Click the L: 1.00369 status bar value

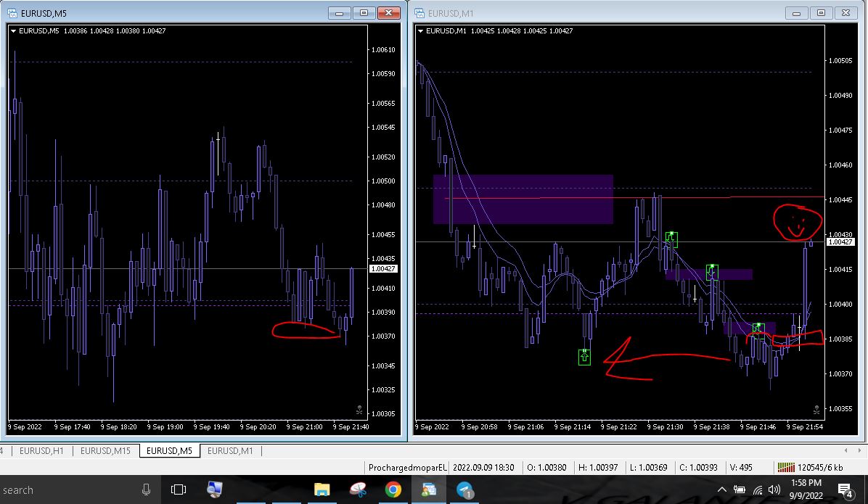[648, 468]
